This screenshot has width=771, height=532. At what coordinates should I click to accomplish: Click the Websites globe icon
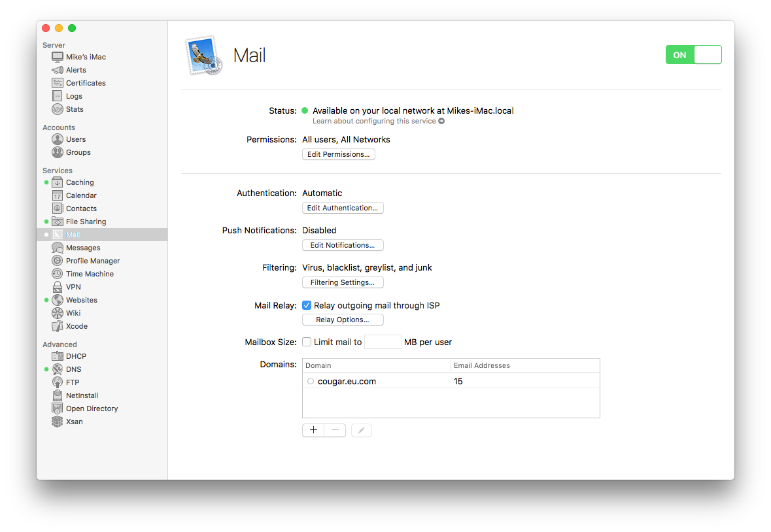(x=58, y=300)
